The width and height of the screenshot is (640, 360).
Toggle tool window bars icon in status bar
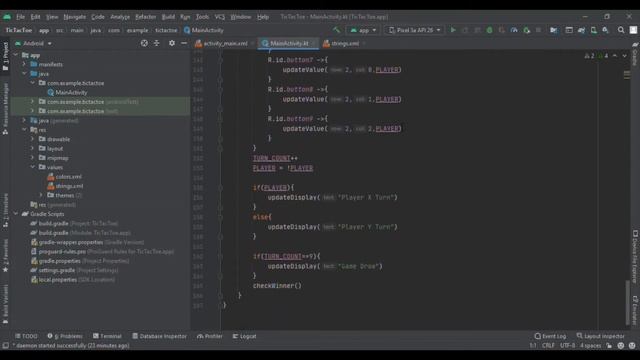tap(5, 346)
